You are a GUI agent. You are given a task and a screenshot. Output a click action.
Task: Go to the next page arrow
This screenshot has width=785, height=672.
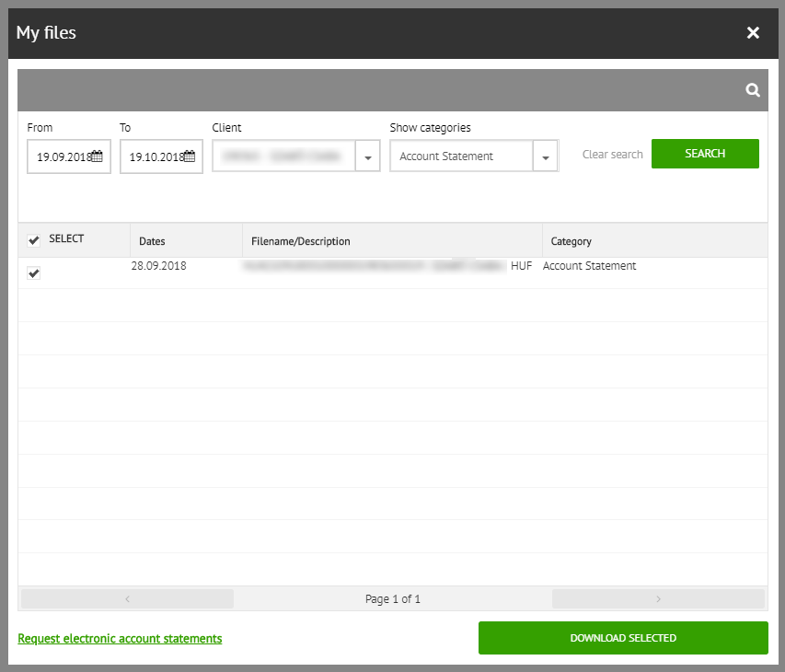pyautogui.click(x=658, y=599)
